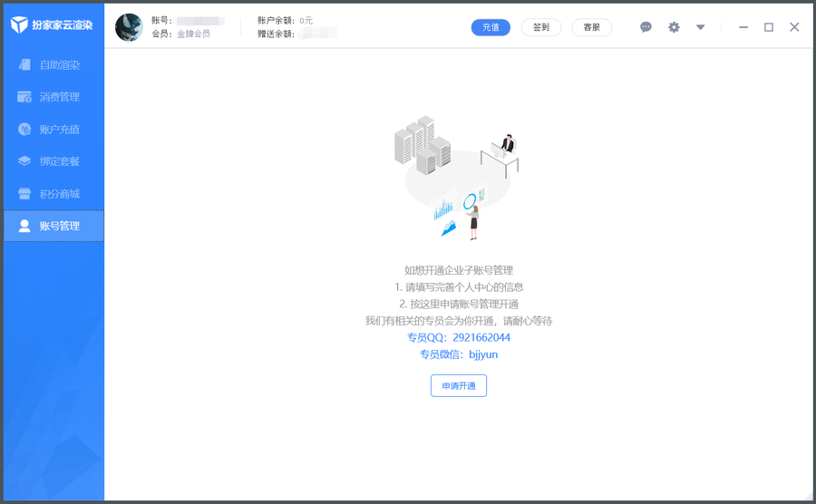
Task: Click the 申请开通 apply button
Action: tap(459, 385)
